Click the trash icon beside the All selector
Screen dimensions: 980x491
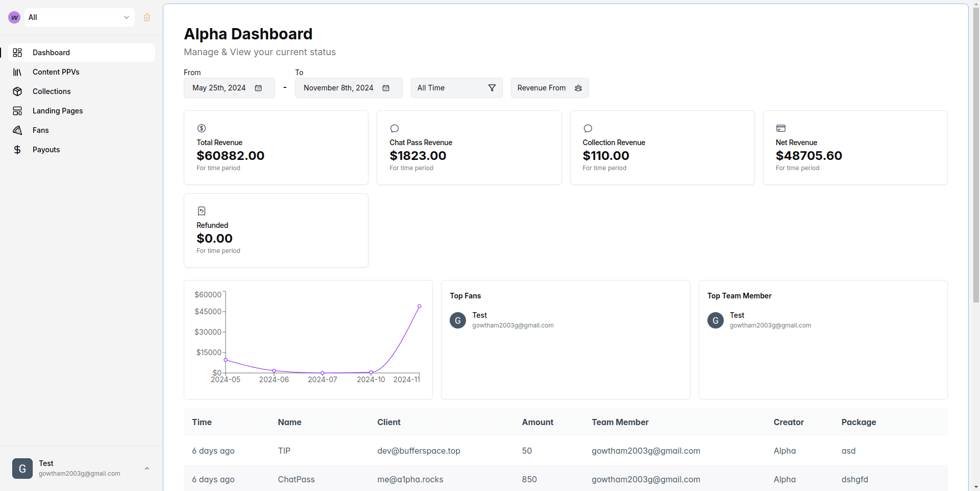[x=147, y=17]
